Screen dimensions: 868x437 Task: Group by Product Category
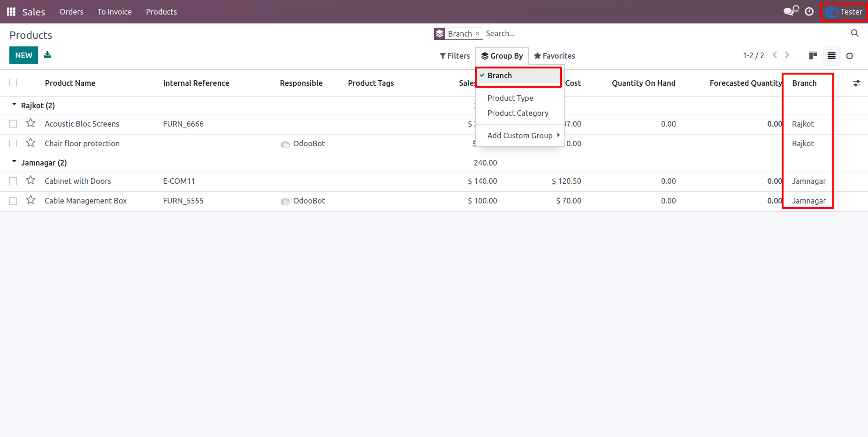pos(520,113)
